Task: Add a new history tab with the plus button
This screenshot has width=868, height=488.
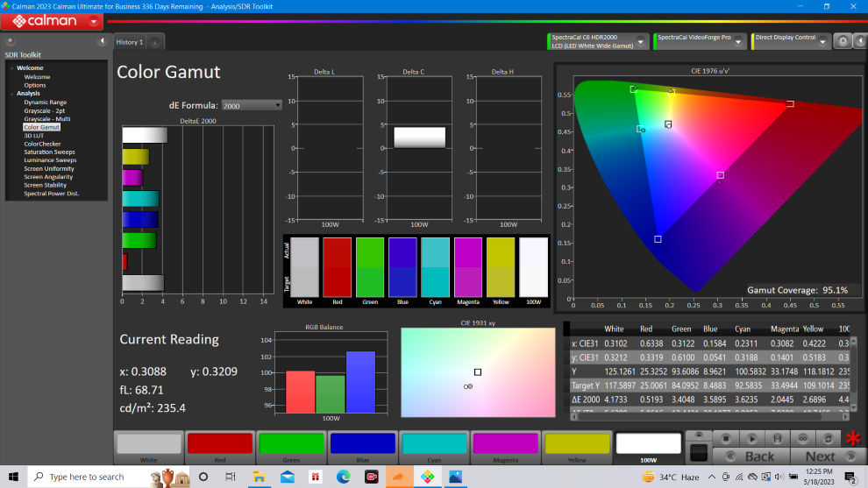Action: click(x=155, y=42)
